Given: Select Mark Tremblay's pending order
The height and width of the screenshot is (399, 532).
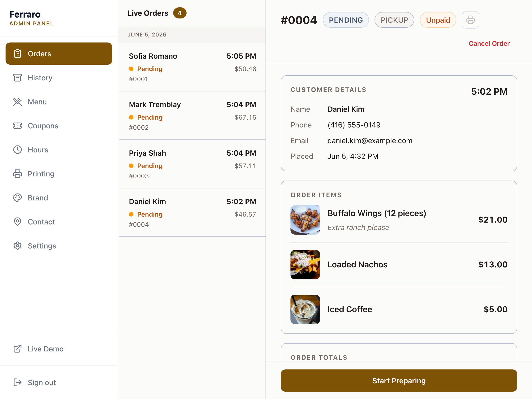Looking at the screenshot, I should [192, 116].
